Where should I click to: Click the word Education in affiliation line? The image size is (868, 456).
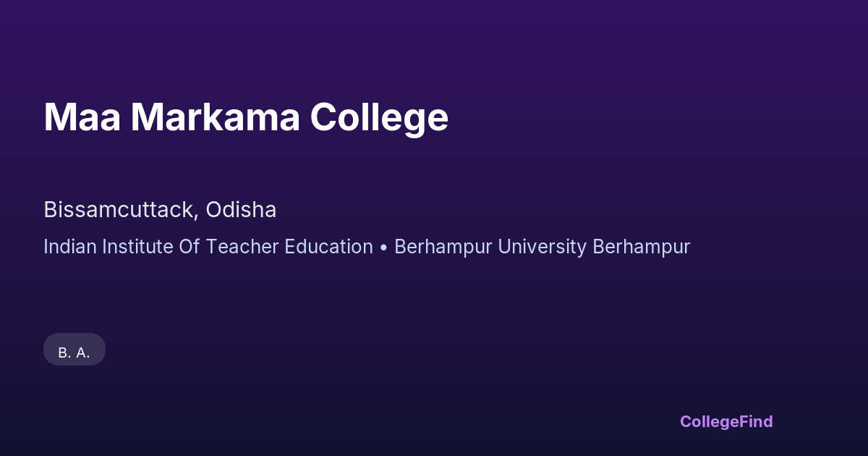[x=328, y=247]
